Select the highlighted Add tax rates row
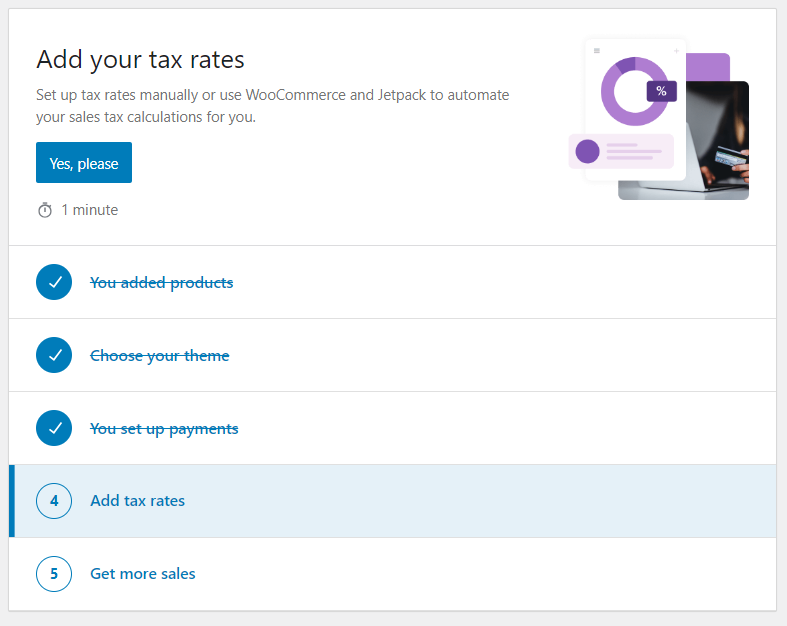The width and height of the screenshot is (787, 626). click(392, 501)
